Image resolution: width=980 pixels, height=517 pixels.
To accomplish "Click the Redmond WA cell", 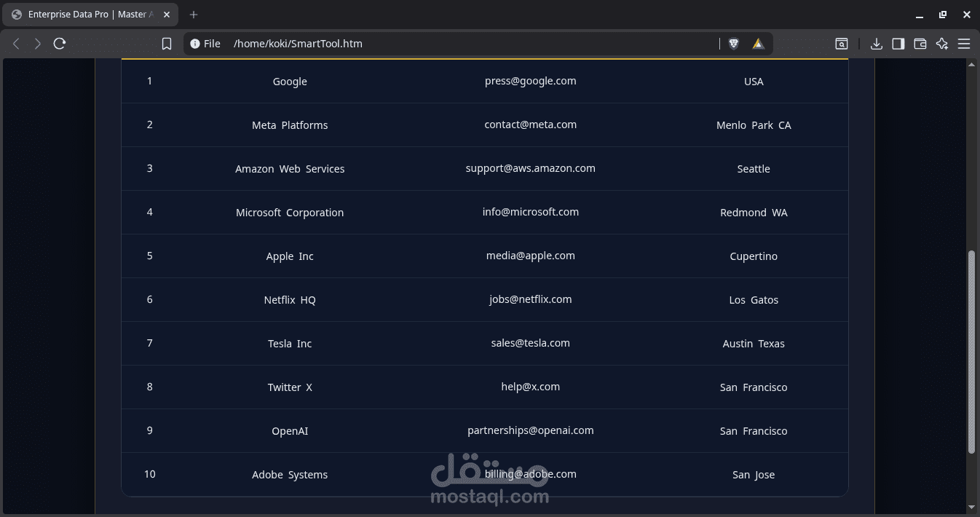I will point(754,213).
